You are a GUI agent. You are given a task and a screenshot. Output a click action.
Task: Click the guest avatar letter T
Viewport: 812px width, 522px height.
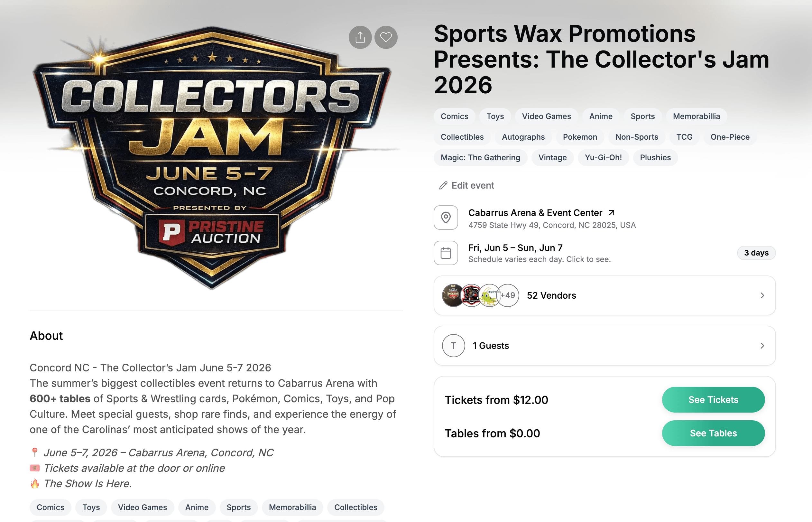453,345
